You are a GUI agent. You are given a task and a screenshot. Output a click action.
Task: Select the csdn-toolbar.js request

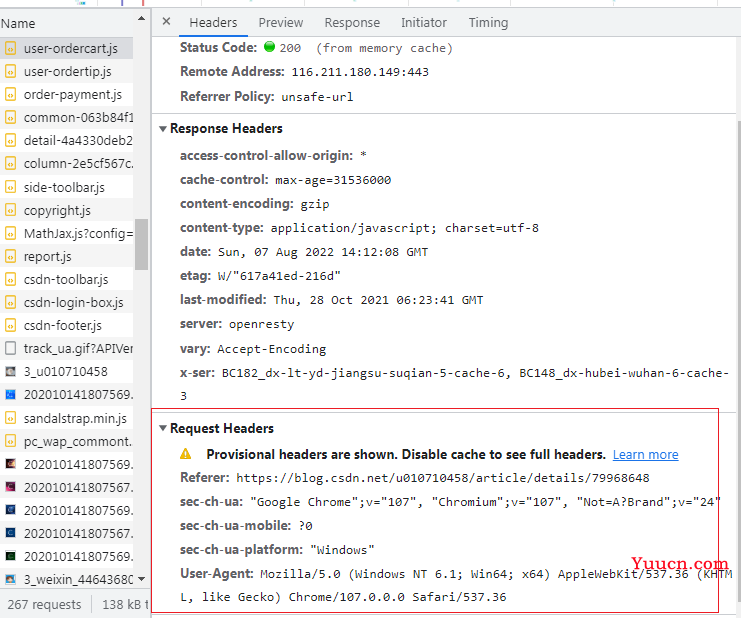(x=67, y=280)
